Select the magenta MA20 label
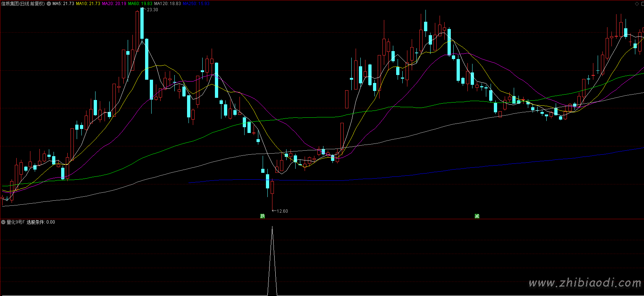This screenshot has height=296, width=644. click(x=114, y=4)
